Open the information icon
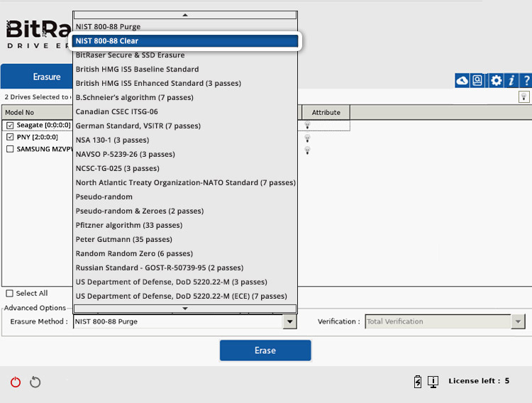Viewport: 532px width, 403px height. [x=511, y=80]
